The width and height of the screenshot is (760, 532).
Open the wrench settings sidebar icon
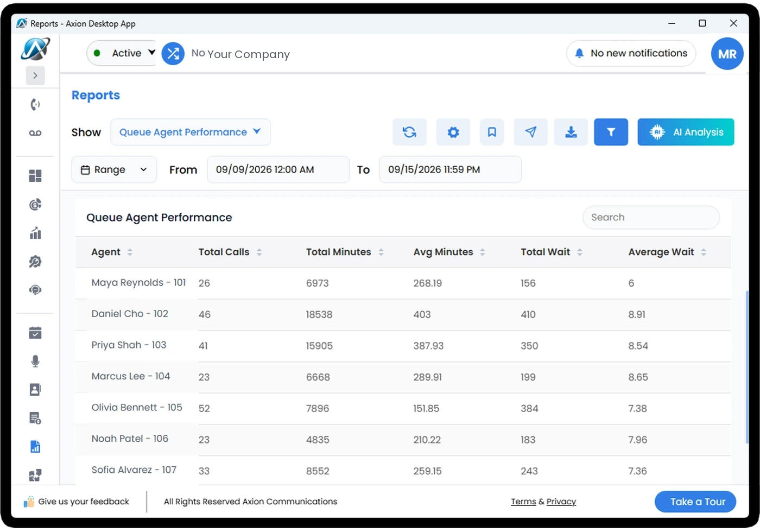tap(35, 262)
